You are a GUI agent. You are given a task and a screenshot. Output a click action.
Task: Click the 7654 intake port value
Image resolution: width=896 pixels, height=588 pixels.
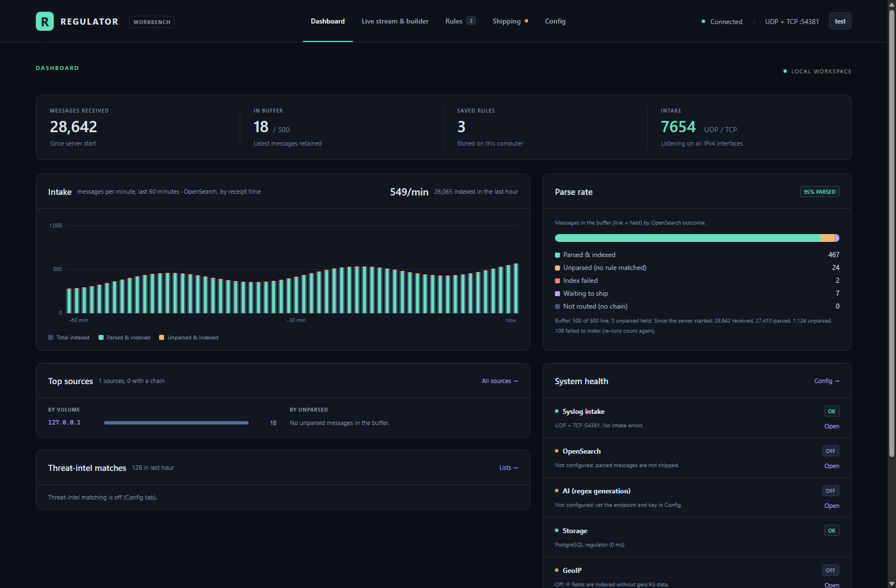click(678, 127)
